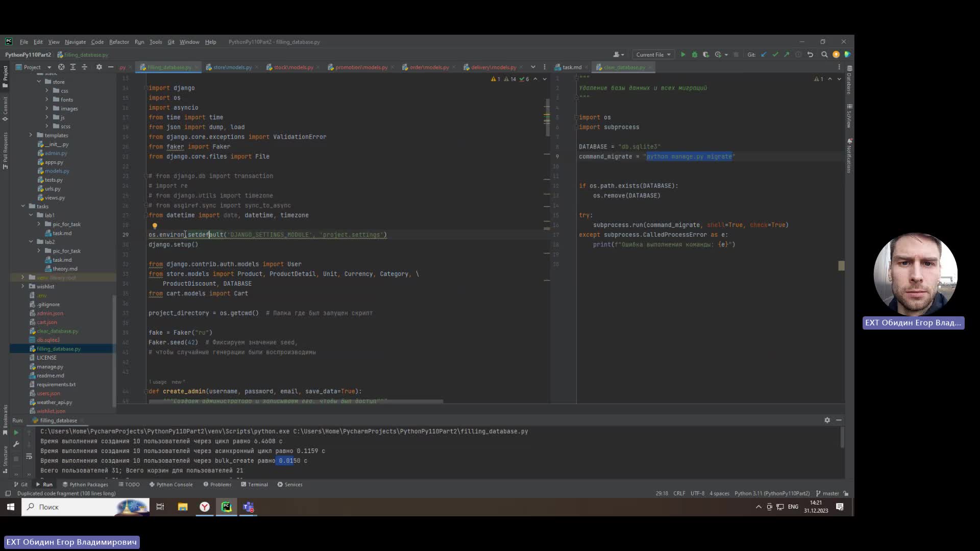The width and height of the screenshot is (980, 551).
Task: Click the wrench icon in Run panel
Action: pos(16,444)
